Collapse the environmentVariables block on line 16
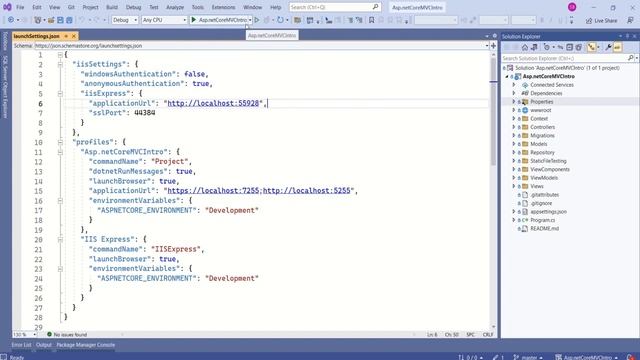This screenshot has height=360, width=640. [60, 201]
